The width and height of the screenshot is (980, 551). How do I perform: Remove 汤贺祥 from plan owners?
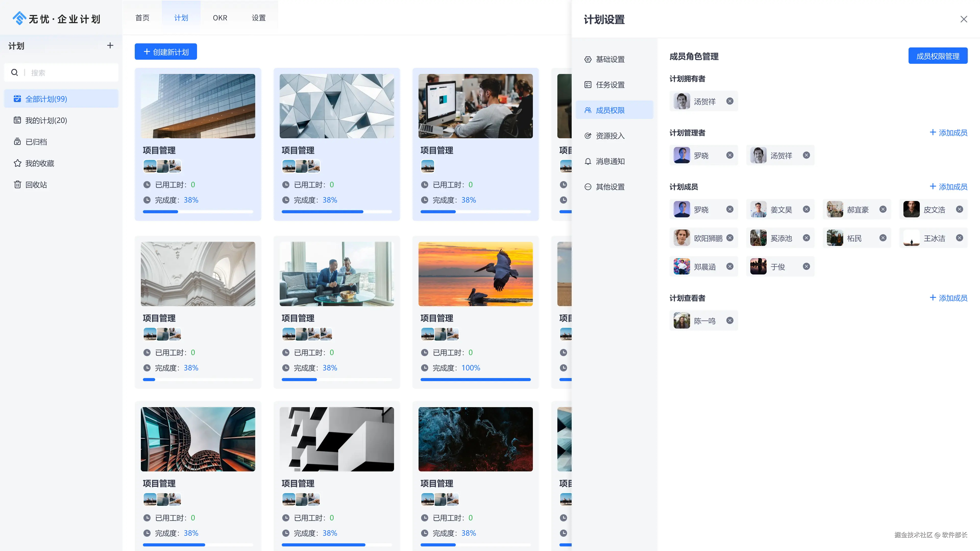click(730, 101)
